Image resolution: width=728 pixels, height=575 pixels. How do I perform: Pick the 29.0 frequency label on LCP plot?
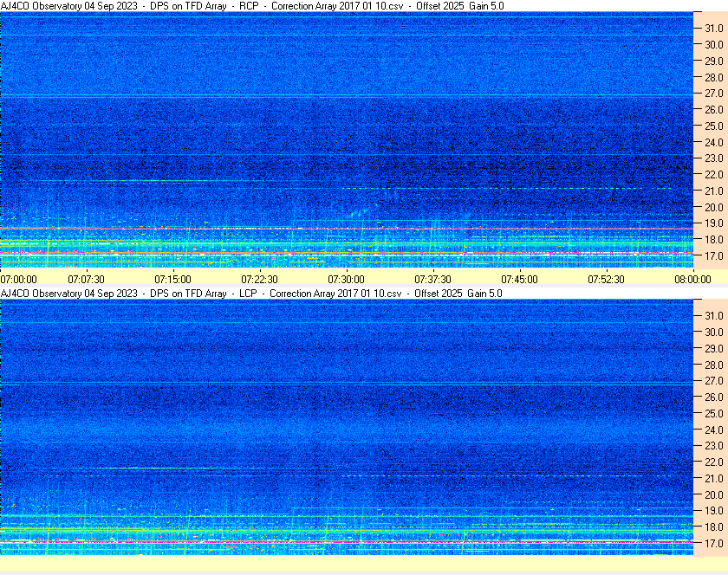point(714,348)
